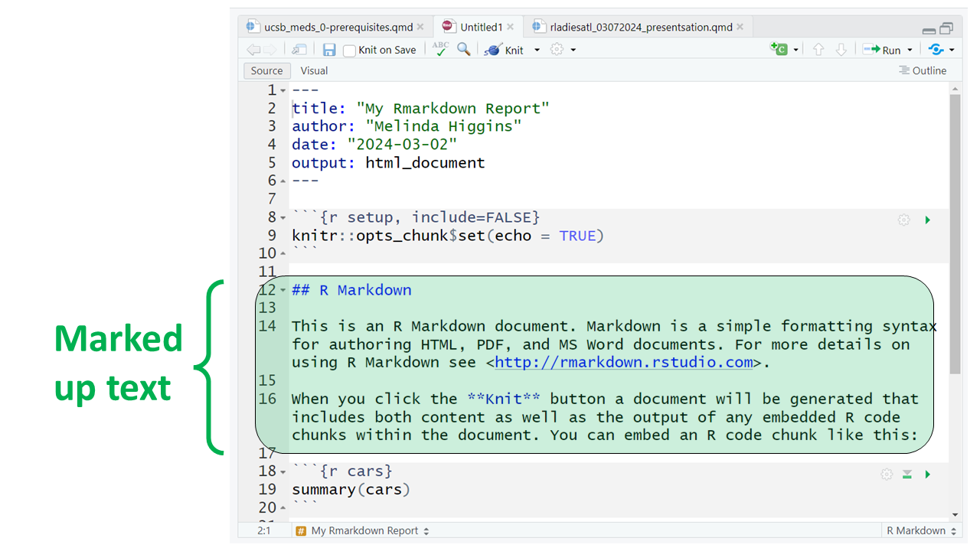The width and height of the screenshot is (980, 551).
Task: Expand Run menu dropdown arrow
Action: [x=910, y=50]
